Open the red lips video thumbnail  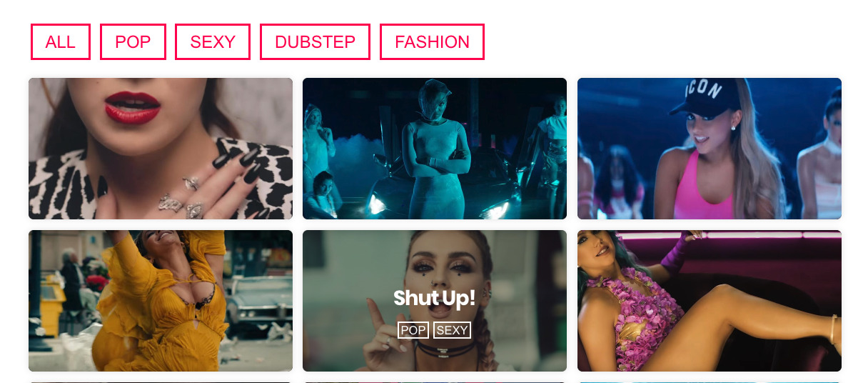161,149
